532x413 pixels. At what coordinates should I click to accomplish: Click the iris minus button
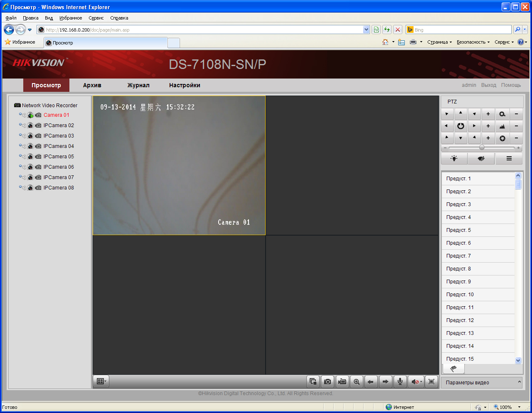tap(516, 138)
